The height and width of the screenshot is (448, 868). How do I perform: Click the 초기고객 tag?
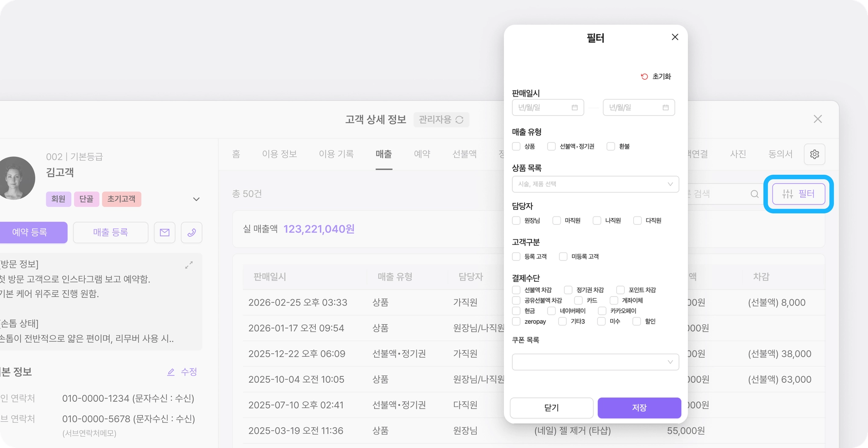tap(121, 199)
